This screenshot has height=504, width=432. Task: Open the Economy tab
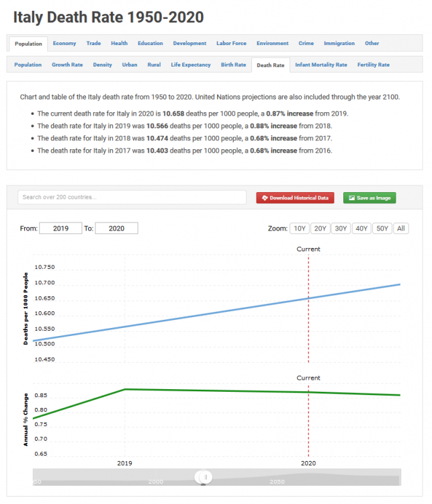pyautogui.click(x=64, y=44)
